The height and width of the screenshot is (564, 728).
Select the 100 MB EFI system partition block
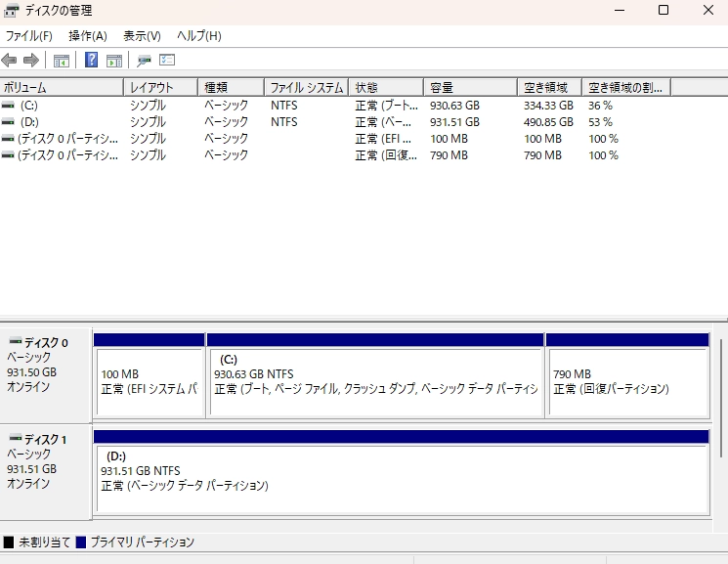click(150, 381)
